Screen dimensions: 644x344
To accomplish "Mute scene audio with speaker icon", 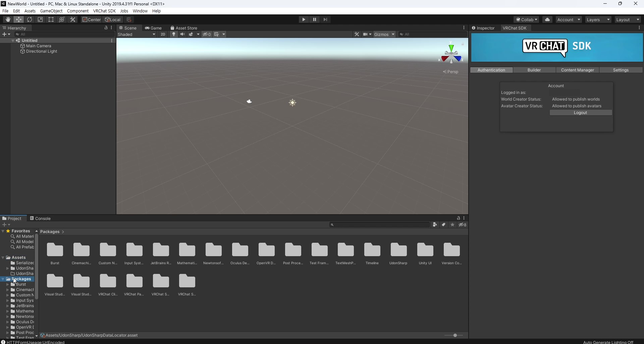I will (182, 34).
